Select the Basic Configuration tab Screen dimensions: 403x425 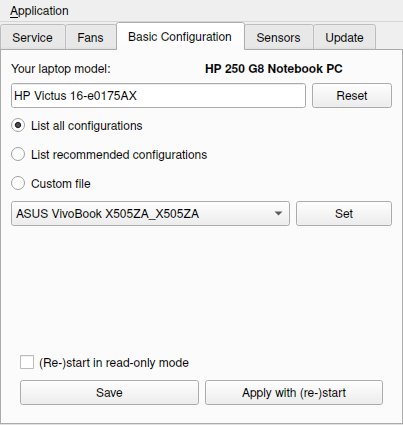coord(180,37)
